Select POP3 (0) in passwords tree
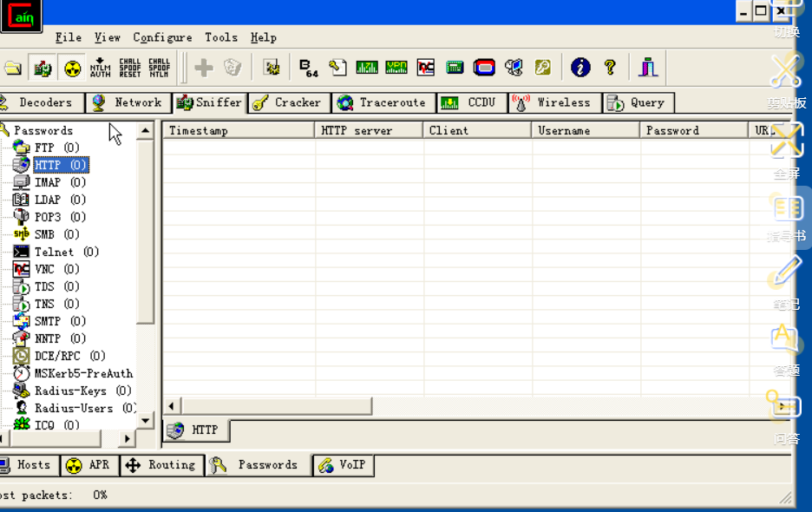This screenshot has width=812, height=512. click(60, 217)
